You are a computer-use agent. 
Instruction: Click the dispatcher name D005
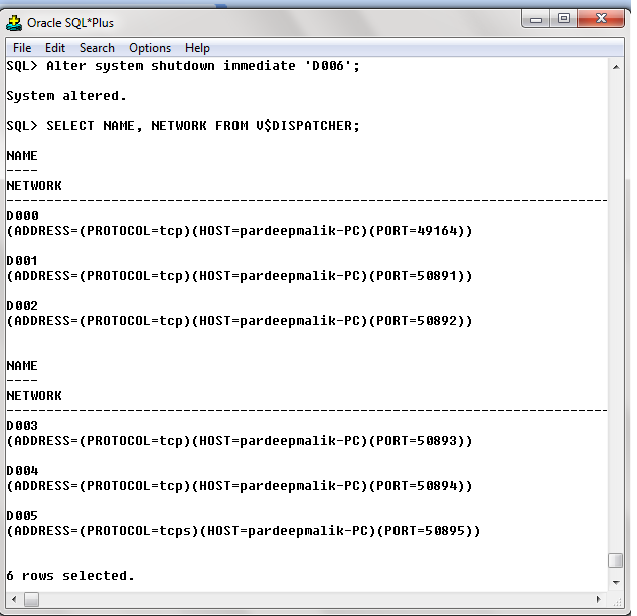point(22,516)
